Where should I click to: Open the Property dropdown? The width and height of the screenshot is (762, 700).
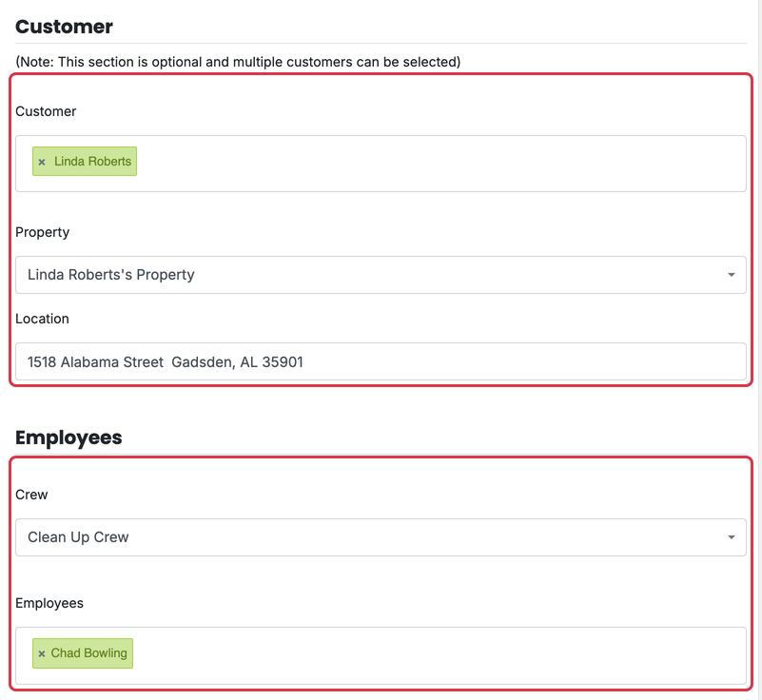point(381,275)
